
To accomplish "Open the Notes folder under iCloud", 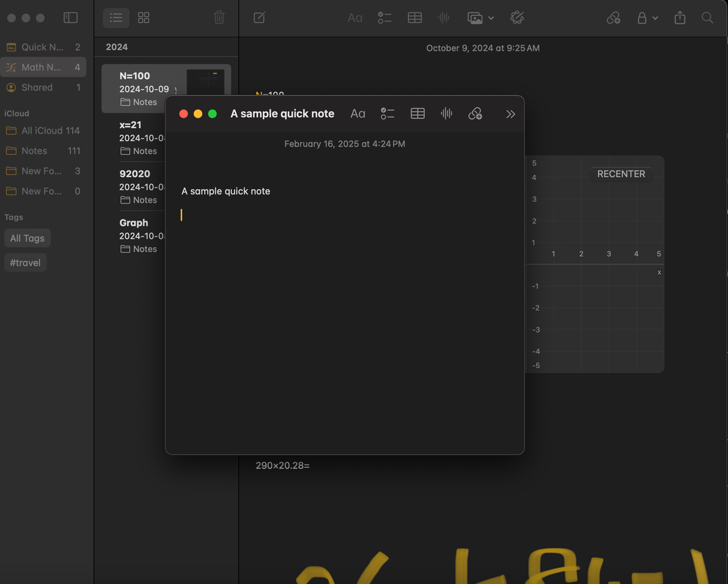I will click(x=43, y=151).
